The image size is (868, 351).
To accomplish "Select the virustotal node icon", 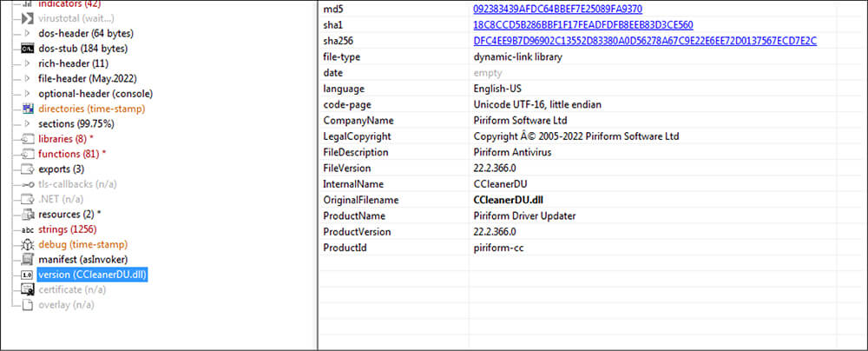I will point(27,18).
